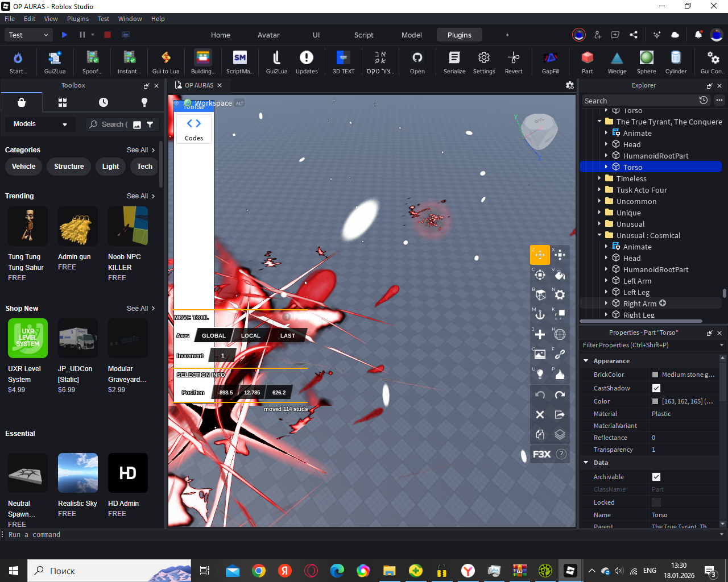
Task: Open the ScriptMate plugin
Action: pyautogui.click(x=240, y=62)
